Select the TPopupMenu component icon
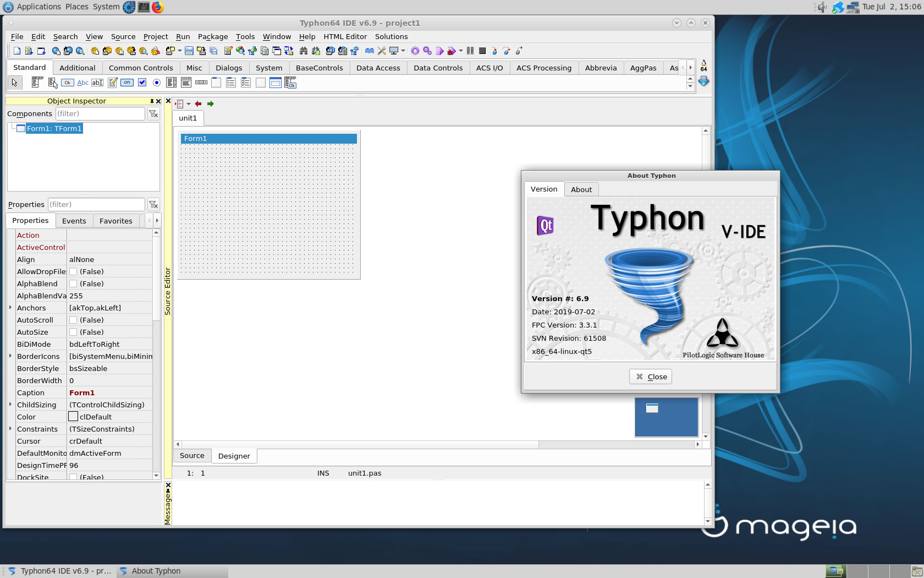924x578 pixels. pyautogui.click(x=53, y=83)
